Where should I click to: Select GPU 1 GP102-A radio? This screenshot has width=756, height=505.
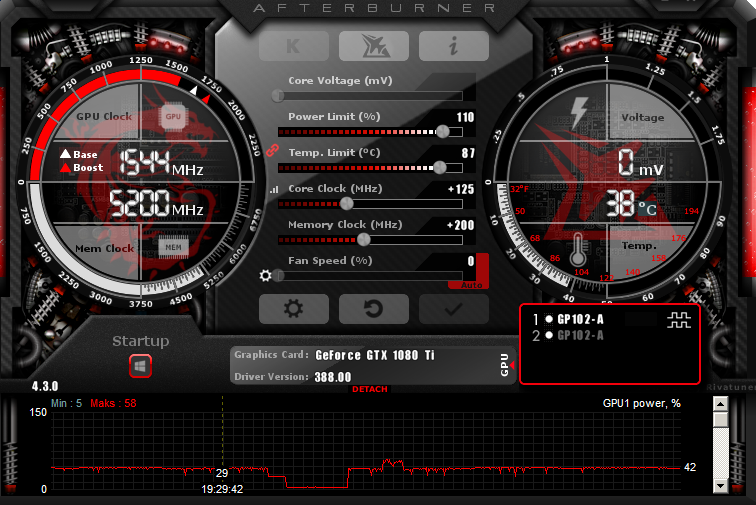point(549,319)
